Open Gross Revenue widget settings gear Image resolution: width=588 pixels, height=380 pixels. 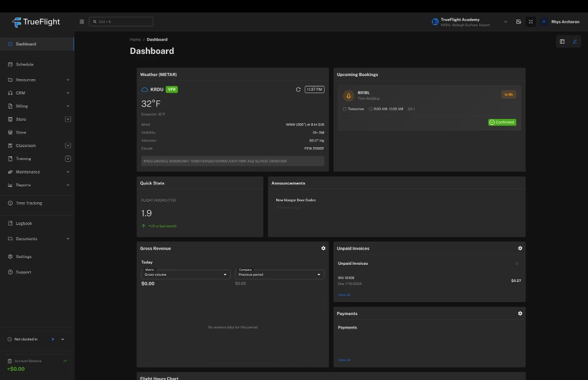point(323,248)
